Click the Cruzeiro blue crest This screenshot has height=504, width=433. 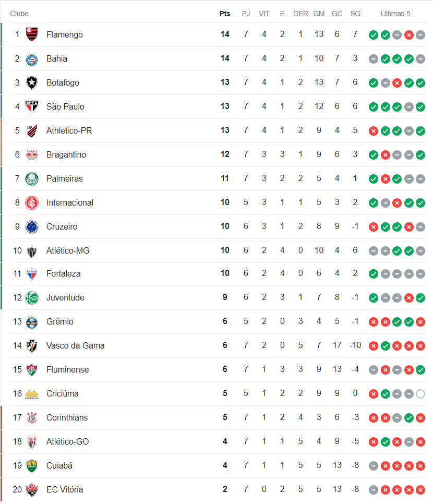32,226
